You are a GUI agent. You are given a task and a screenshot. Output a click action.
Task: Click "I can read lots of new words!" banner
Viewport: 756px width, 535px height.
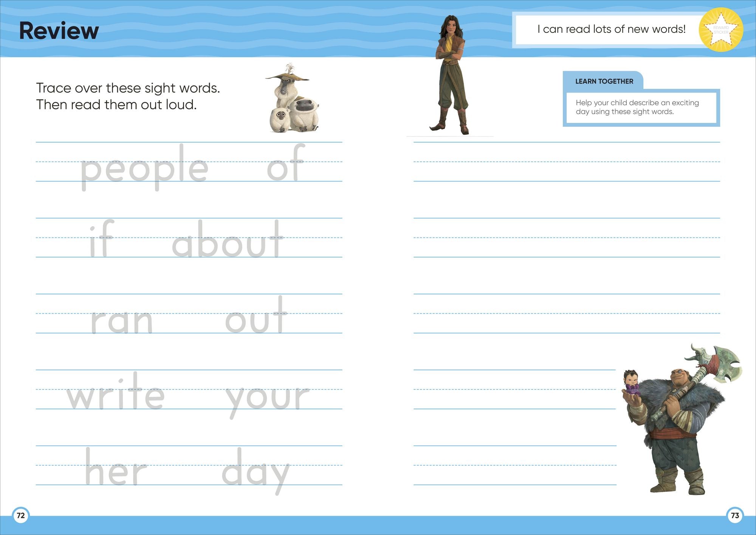pos(611,29)
